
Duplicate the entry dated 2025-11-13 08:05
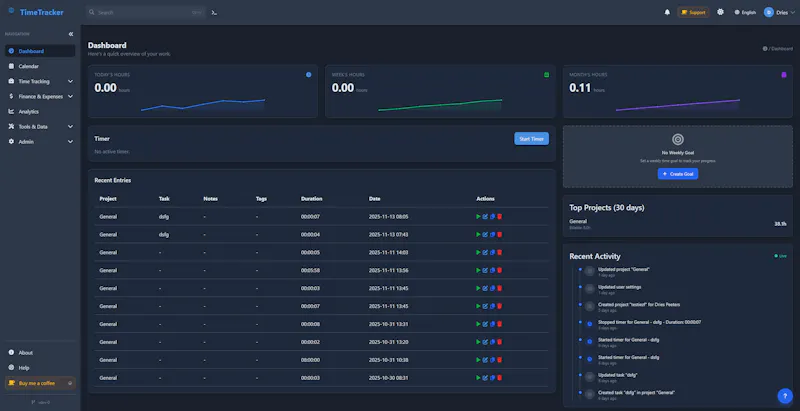click(x=492, y=217)
